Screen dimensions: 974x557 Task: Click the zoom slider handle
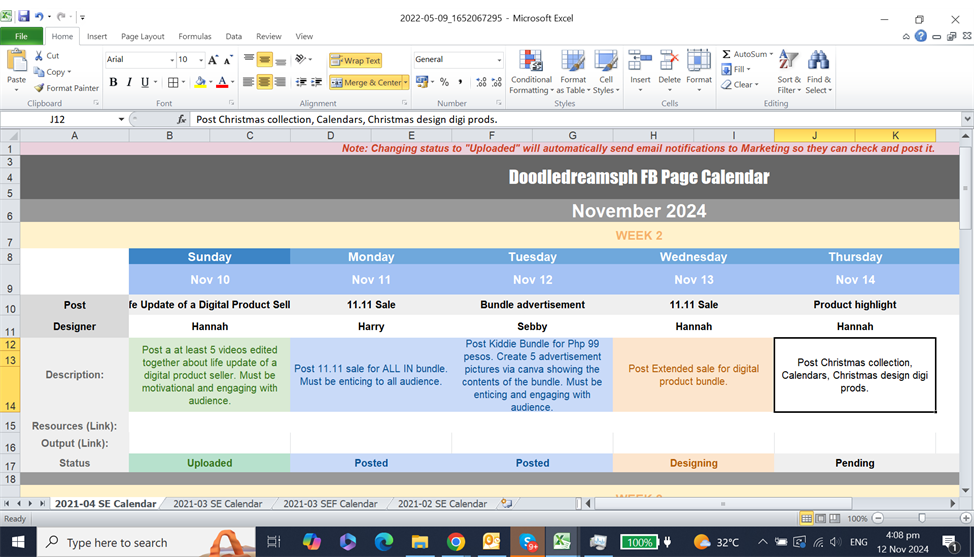pos(922,518)
